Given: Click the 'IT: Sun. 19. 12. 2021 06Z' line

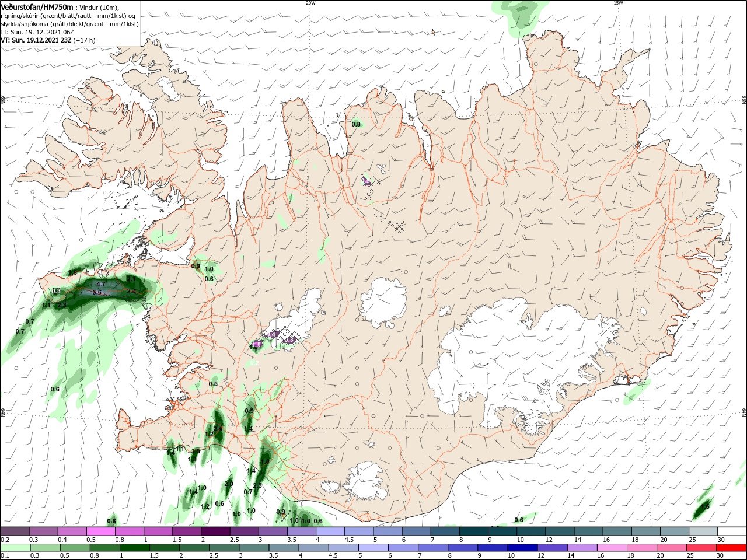Looking at the screenshot, I should 37,32.
